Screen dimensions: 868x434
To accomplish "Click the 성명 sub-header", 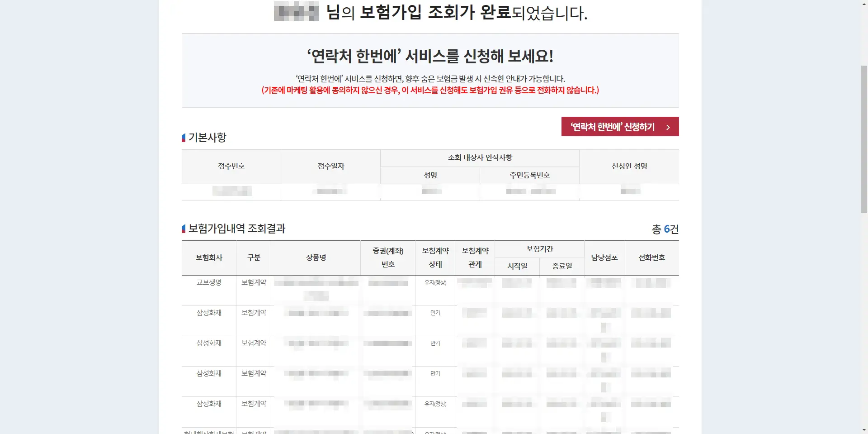I will (430, 175).
